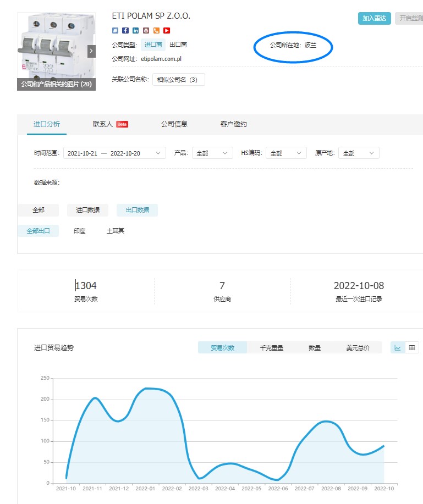Switch to the 公司信息 tab
The image size is (423, 504).
[174, 124]
